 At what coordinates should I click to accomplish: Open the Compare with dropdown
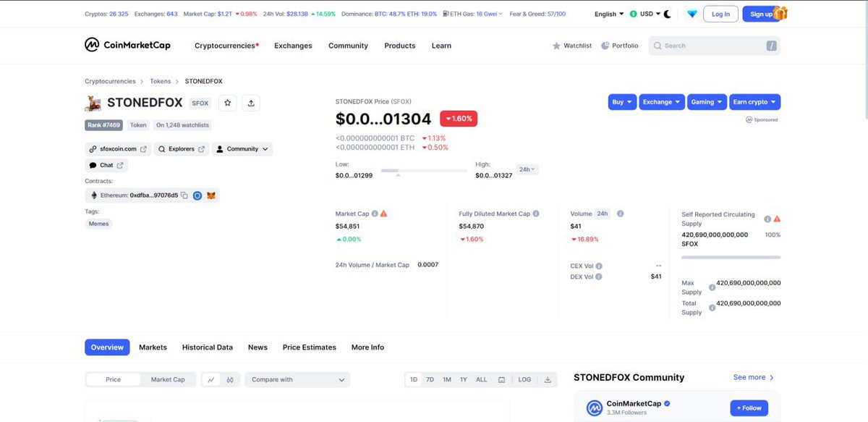point(297,379)
